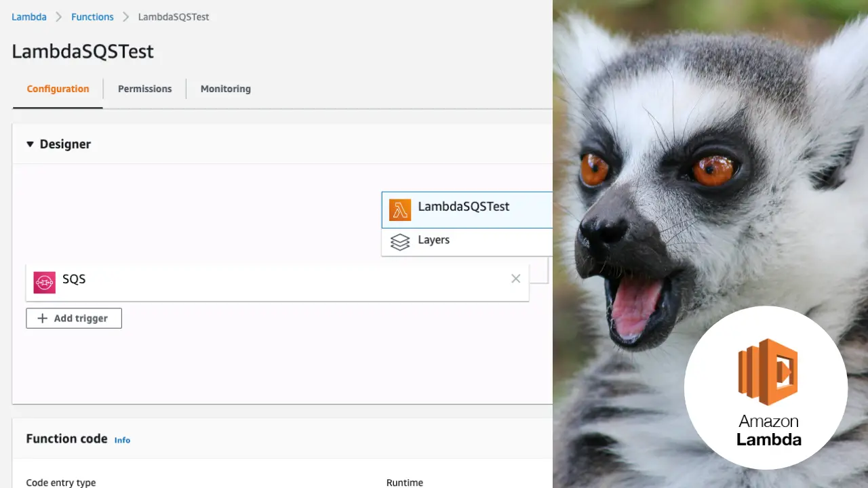Collapse the Designer section
The width and height of the screenshot is (868, 488).
click(x=30, y=144)
